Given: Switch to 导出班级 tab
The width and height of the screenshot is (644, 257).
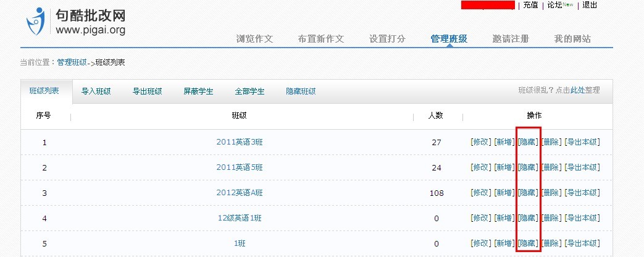Looking at the screenshot, I should [148, 91].
